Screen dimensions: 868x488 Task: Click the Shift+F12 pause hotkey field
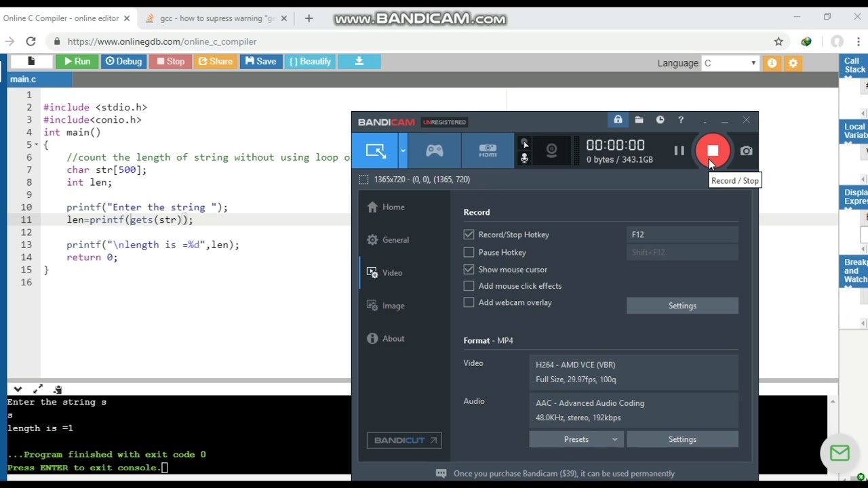[x=682, y=252]
